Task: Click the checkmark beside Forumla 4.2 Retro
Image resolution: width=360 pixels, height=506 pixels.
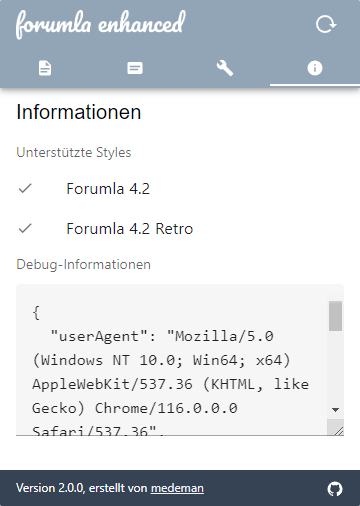Action: coord(25,229)
